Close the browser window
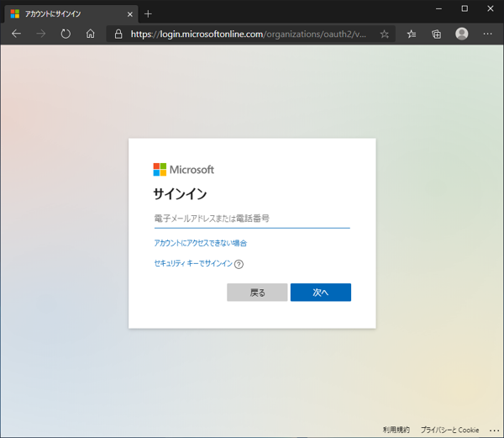This screenshot has height=438, width=504. 491,8
